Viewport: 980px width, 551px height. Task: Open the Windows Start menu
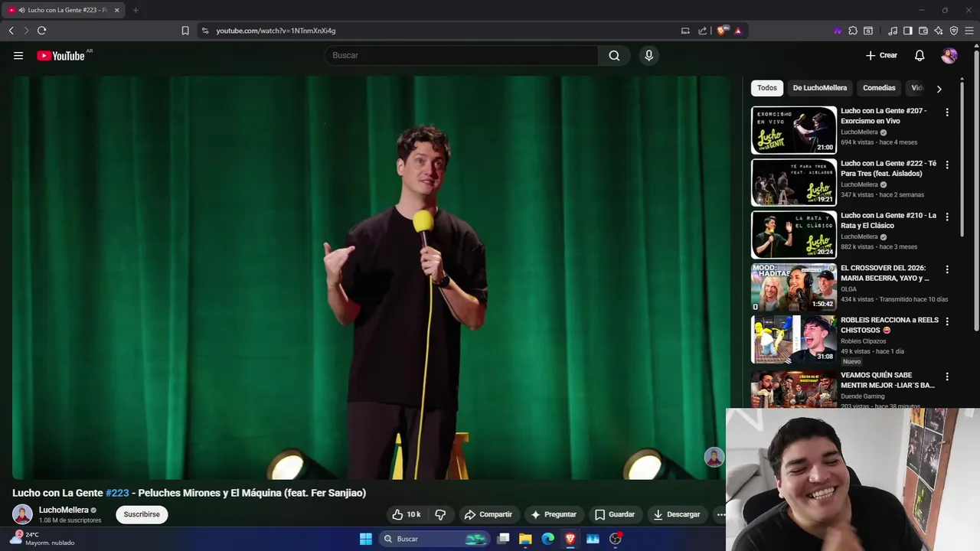(x=365, y=539)
